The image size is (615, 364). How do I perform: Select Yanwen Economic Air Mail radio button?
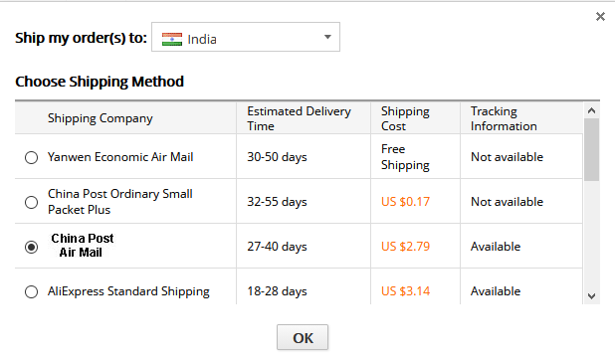32,157
